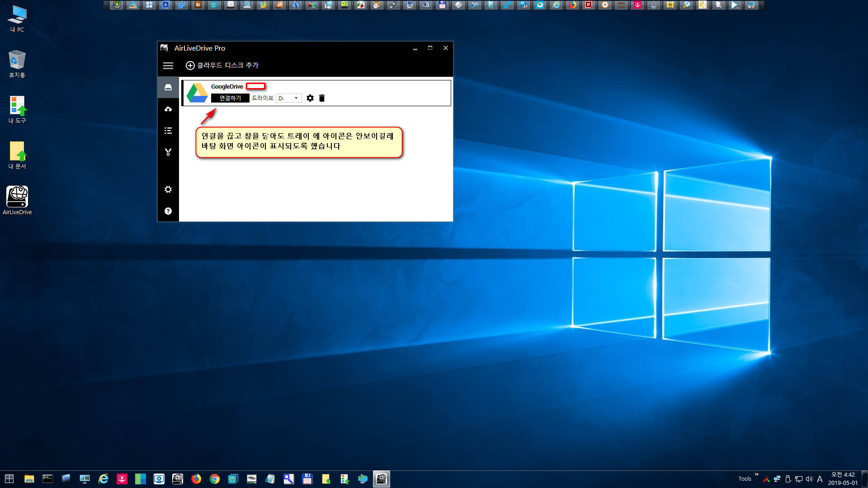868x488 pixels.
Task: Delete the GoogleDrive disk with trash icon
Action: [x=322, y=98]
